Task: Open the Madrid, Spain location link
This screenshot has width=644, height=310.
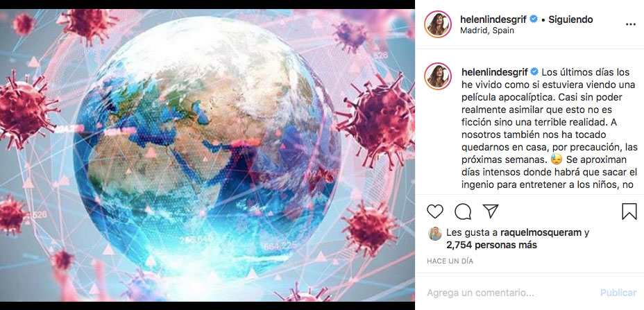Action: pyautogui.click(x=487, y=31)
